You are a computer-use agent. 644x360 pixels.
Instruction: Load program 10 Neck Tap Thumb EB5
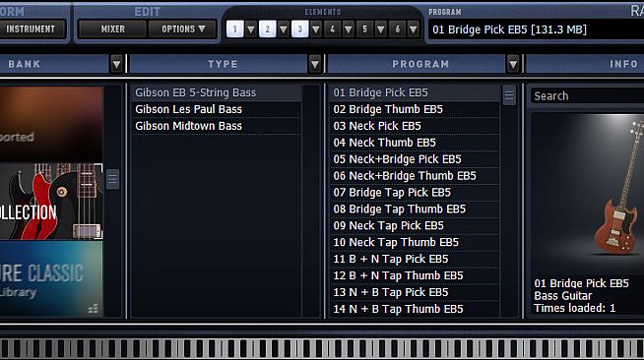(415, 242)
